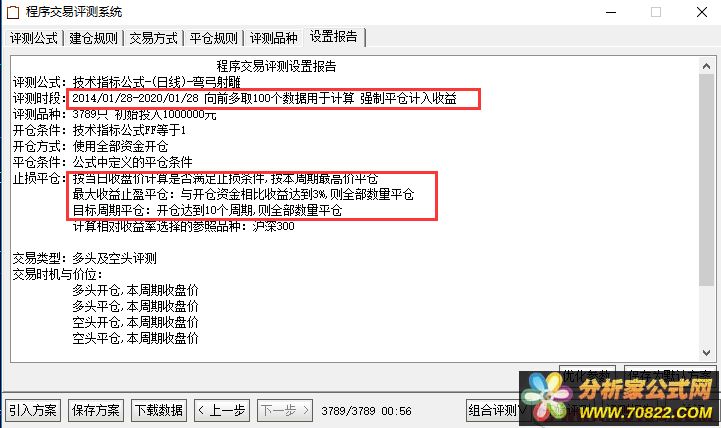The width and height of the screenshot is (721, 428).
Task: Close the 程序交易评测系统 window
Action: coord(702,12)
